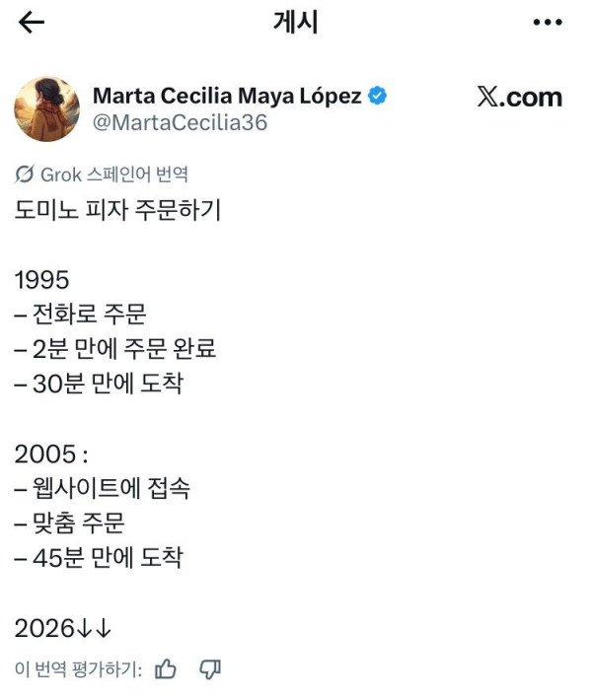Tap the 2026↓↓ line of the post
Viewport: 592px width, 700px height.
[x=63, y=628]
